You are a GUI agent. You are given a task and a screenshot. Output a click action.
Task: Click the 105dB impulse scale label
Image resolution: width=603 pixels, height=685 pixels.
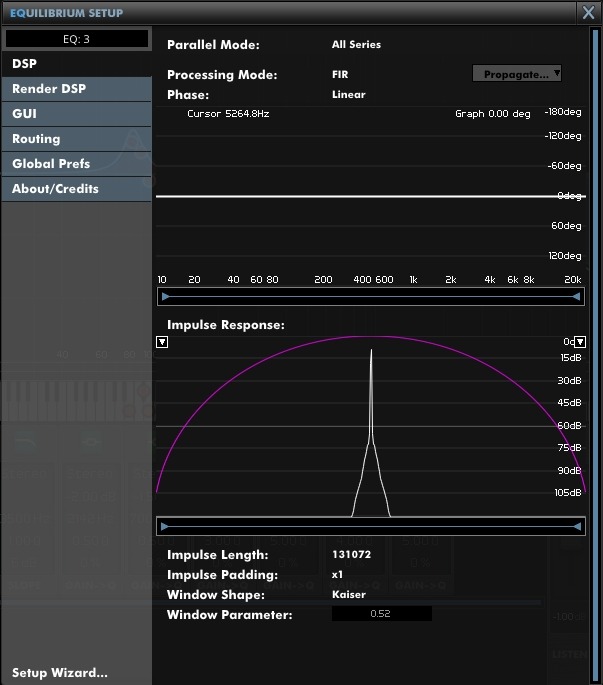pos(568,493)
